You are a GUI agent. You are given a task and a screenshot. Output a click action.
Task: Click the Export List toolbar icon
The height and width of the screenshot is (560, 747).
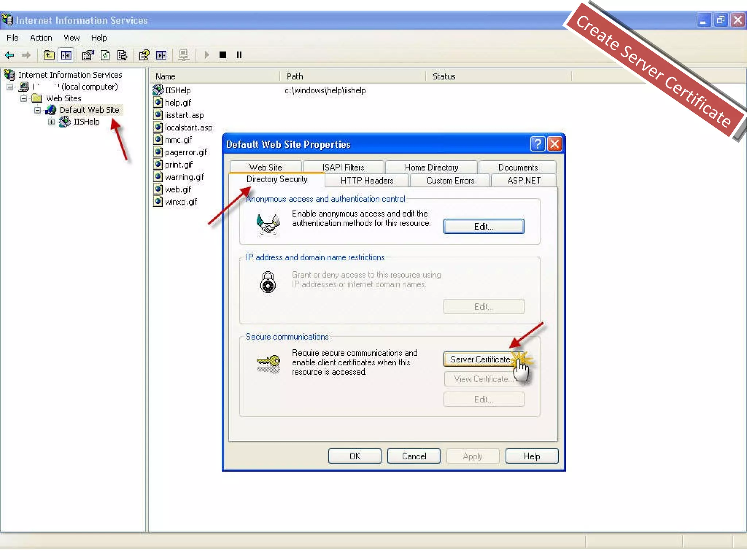pyautogui.click(x=122, y=55)
